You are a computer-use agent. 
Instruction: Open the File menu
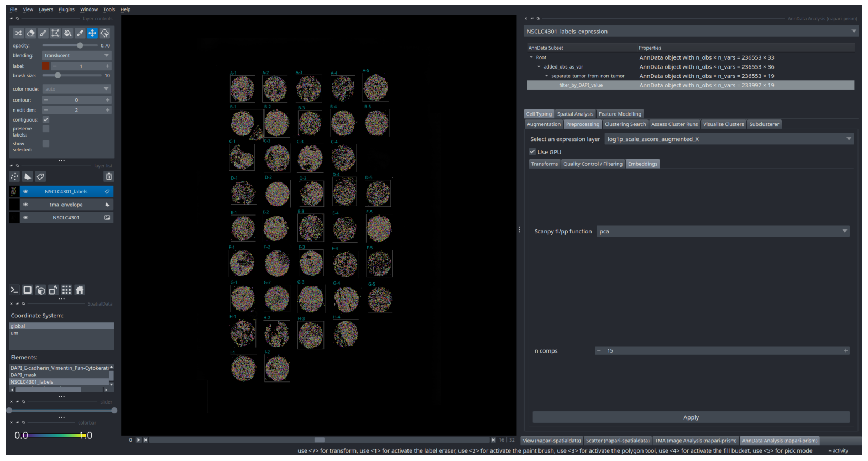click(13, 9)
